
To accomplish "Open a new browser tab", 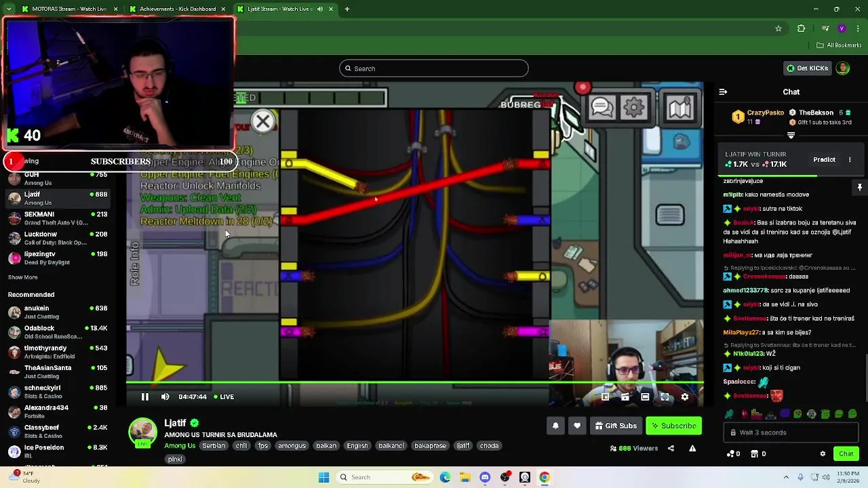I will click(347, 9).
